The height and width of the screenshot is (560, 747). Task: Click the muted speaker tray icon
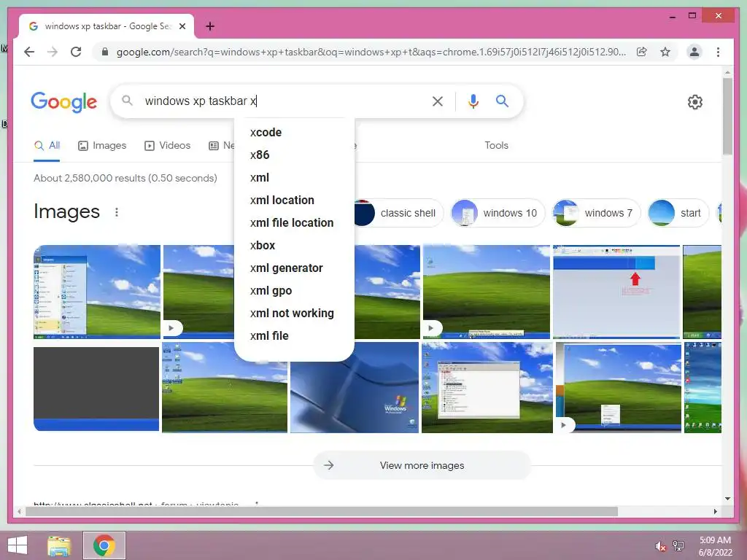(660, 546)
